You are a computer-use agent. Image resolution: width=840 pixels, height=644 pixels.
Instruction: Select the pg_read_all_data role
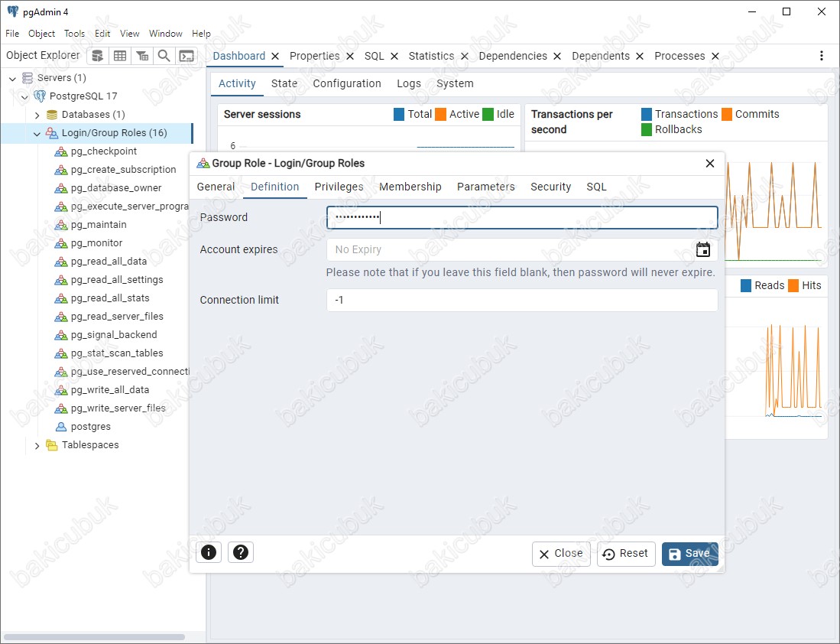click(109, 261)
